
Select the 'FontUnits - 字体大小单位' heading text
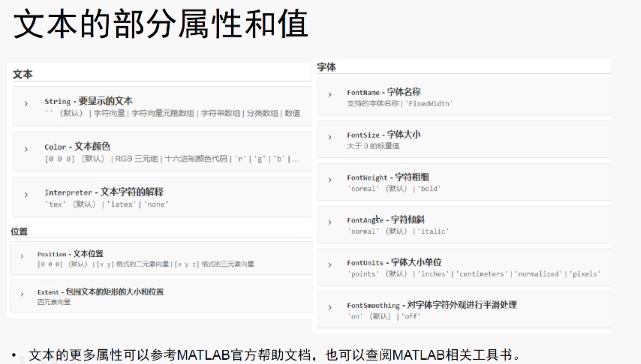coord(394,263)
